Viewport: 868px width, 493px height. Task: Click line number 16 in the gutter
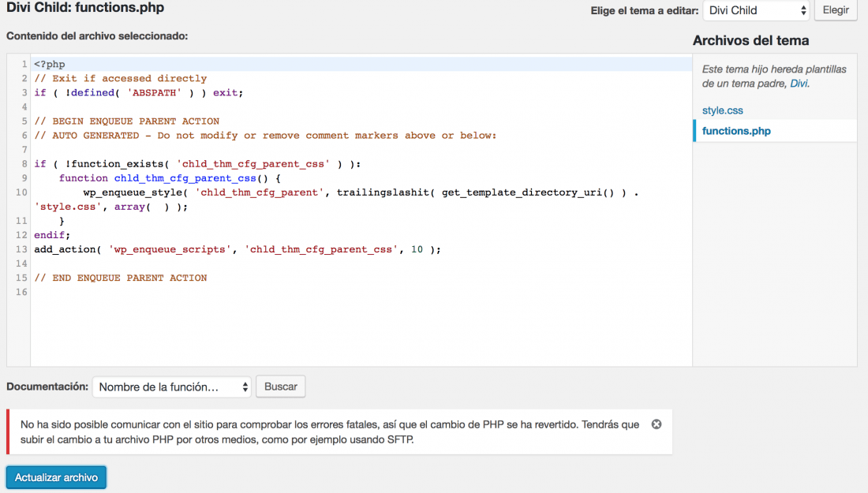tap(21, 292)
